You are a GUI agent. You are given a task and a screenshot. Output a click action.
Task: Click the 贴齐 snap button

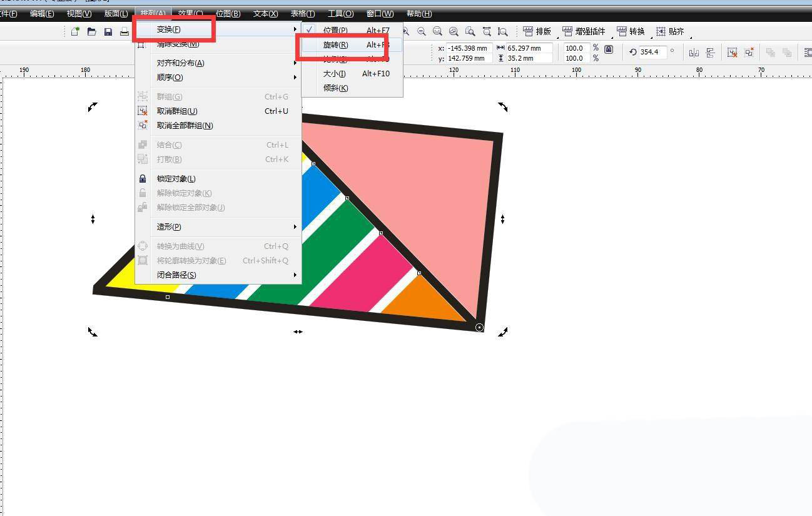pos(670,31)
